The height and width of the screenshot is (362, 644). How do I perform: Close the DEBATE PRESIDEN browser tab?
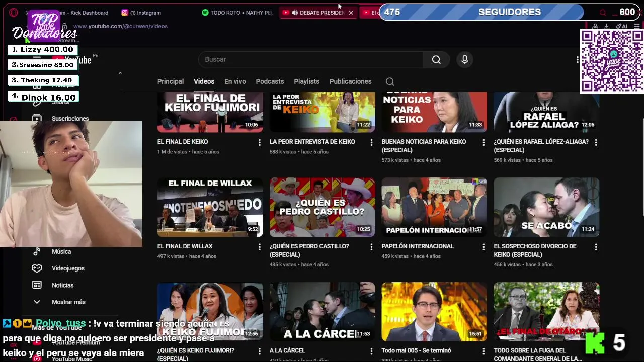(x=351, y=13)
